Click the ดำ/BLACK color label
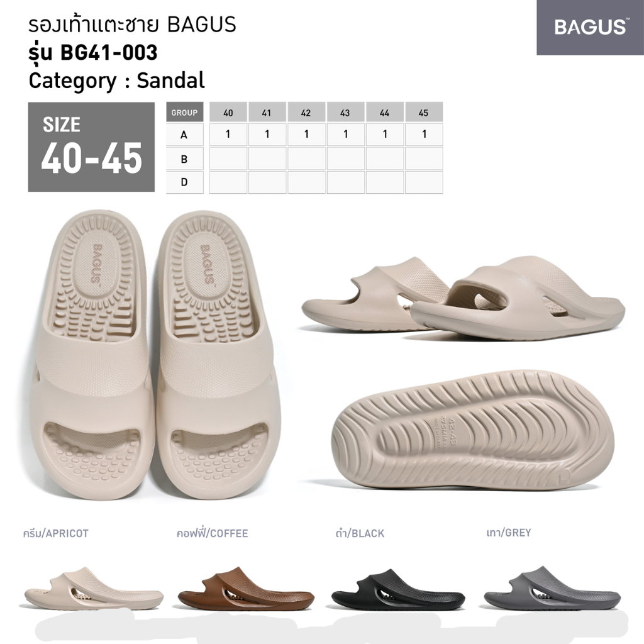 360,533
